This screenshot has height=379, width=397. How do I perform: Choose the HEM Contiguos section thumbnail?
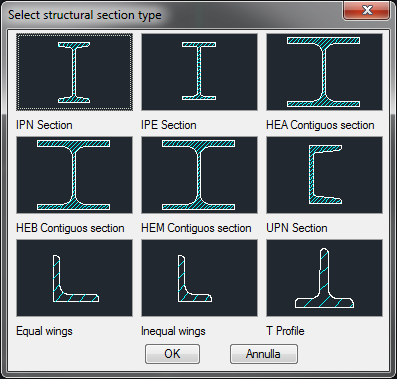click(199, 175)
